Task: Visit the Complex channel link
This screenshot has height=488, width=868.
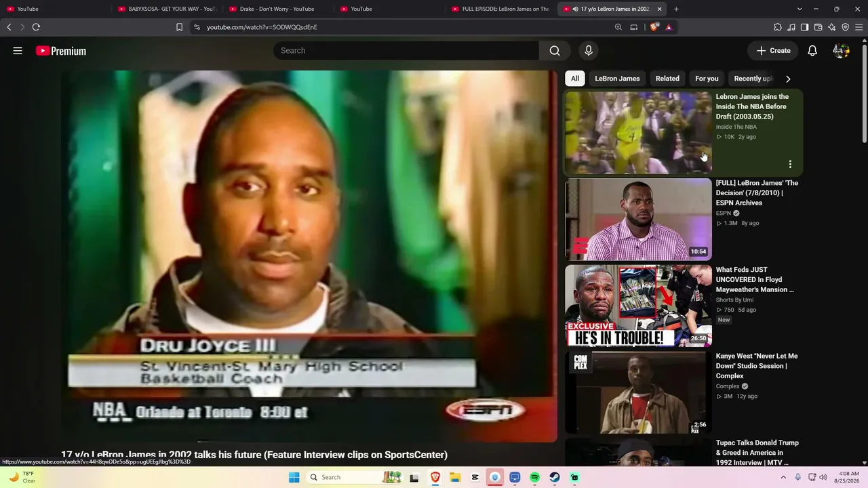Action: pyautogui.click(x=728, y=386)
